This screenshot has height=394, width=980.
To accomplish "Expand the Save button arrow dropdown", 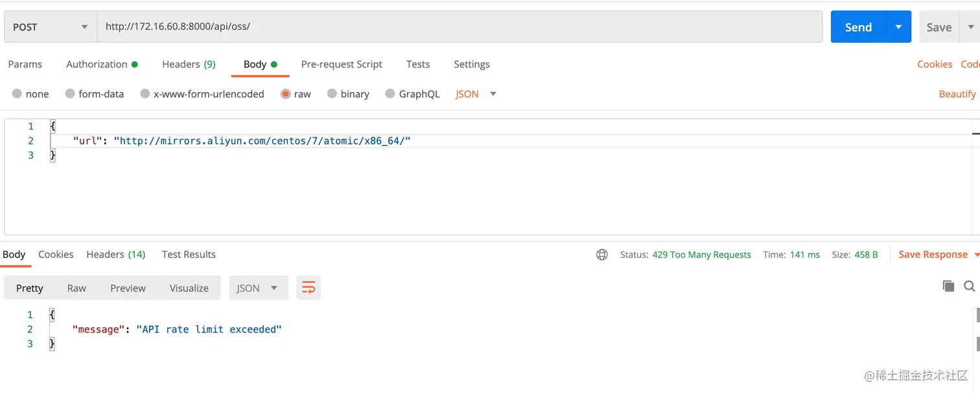I will pos(970,27).
